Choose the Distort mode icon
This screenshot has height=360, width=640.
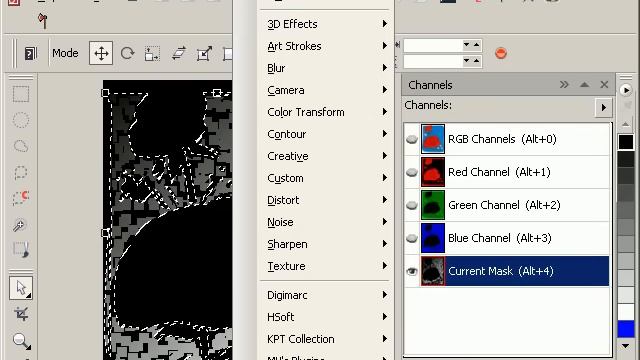pyautogui.click(x=204, y=53)
